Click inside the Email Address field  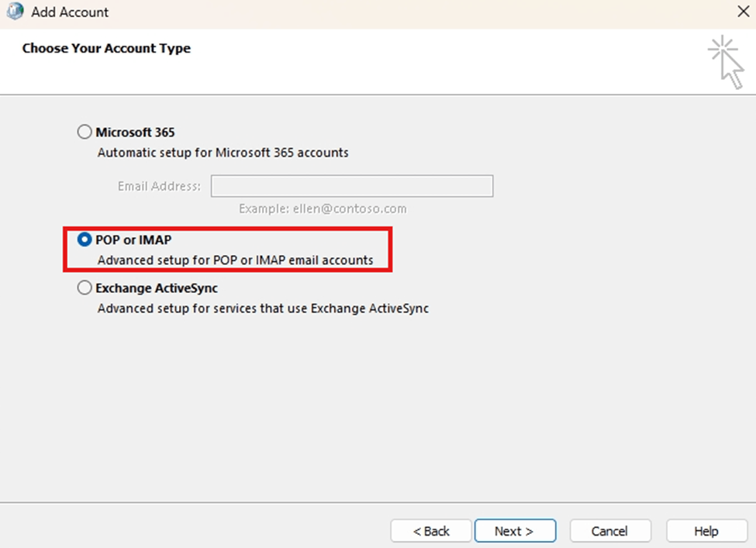coord(351,186)
